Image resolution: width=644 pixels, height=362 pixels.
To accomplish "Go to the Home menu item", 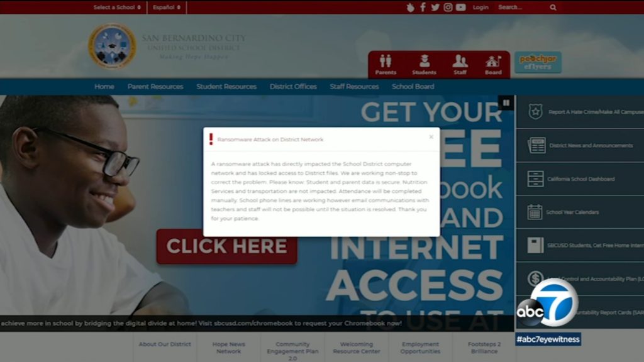I will click(x=104, y=87).
